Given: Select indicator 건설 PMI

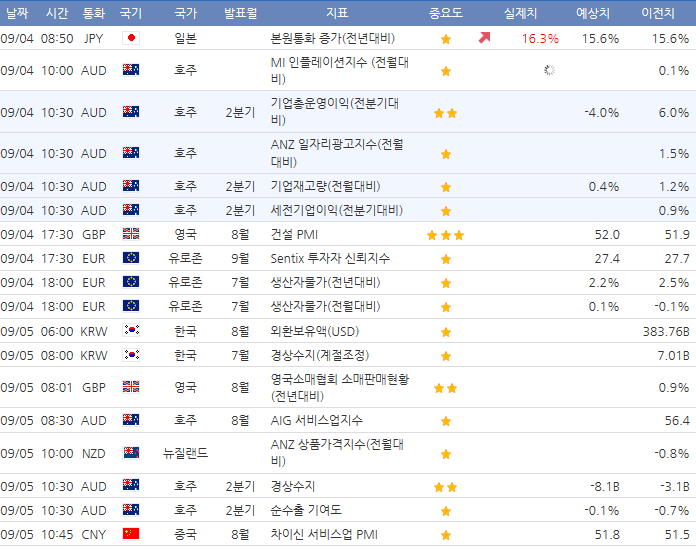Looking at the screenshot, I should click(x=294, y=234).
